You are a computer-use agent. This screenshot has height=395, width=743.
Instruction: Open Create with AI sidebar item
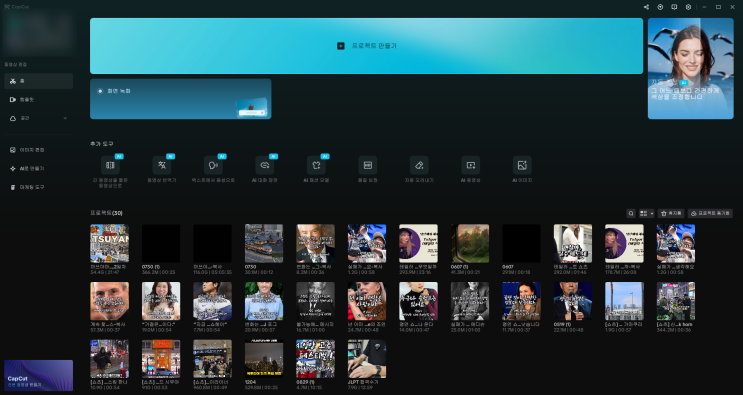click(x=38, y=169)
